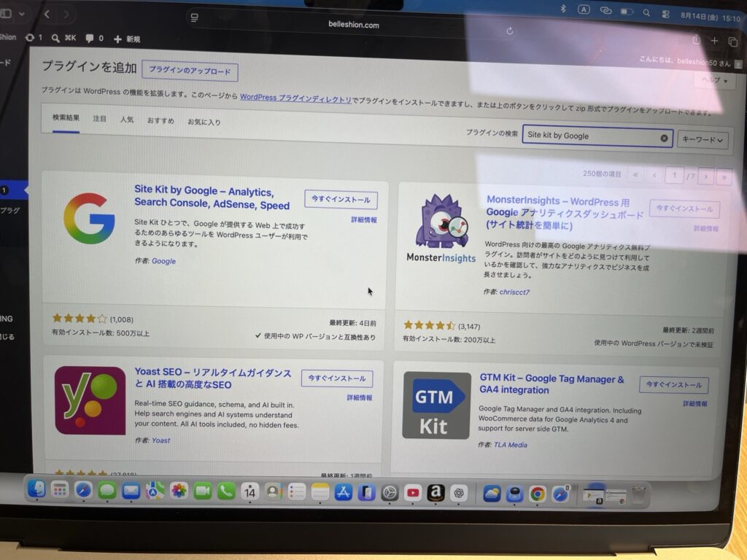Open Control Center in the menu bar
The width and height of the screenshot is (747, 560).
click(665, 15)
